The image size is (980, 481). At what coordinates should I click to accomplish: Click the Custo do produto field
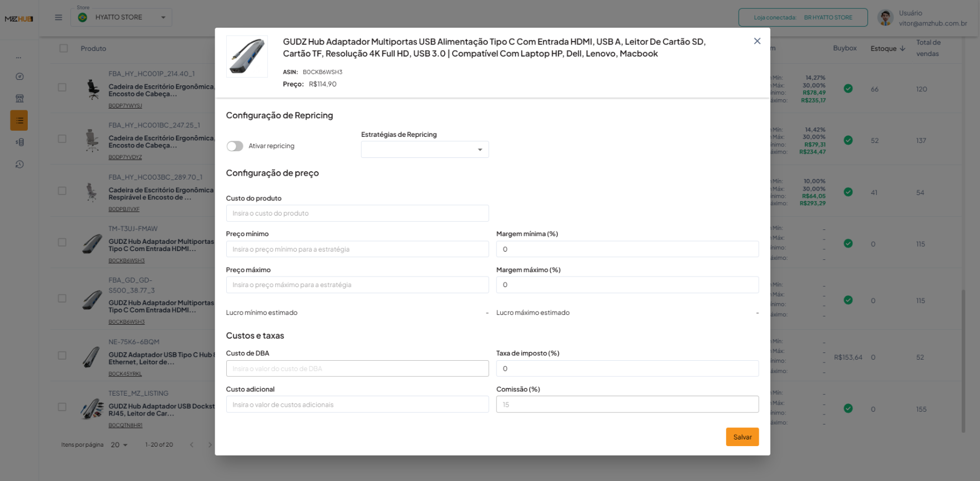(x=357, y=213)
